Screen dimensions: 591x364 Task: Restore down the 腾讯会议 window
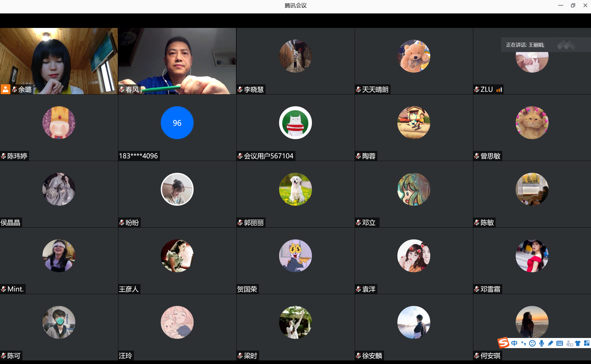[573, 5]
